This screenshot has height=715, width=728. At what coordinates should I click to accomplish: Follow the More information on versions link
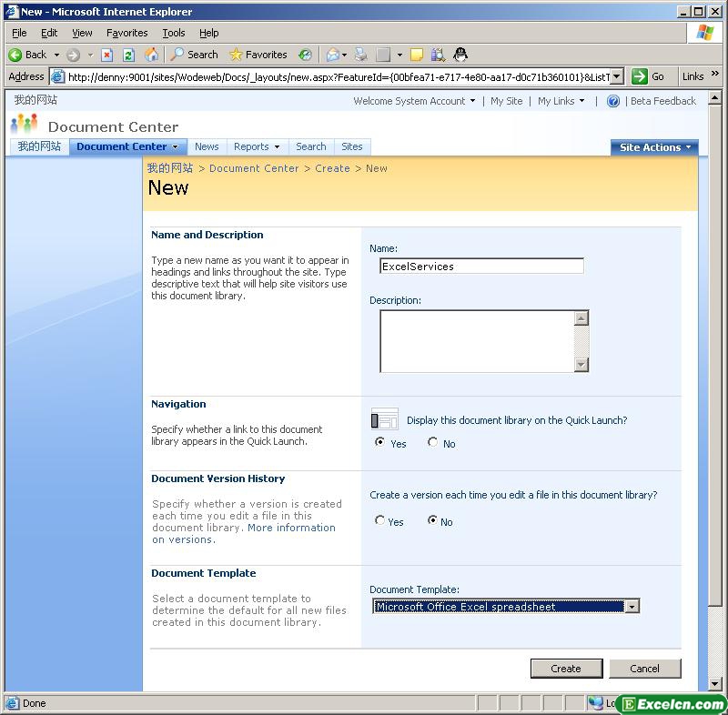pyautogui.click(x=291, y=528)
